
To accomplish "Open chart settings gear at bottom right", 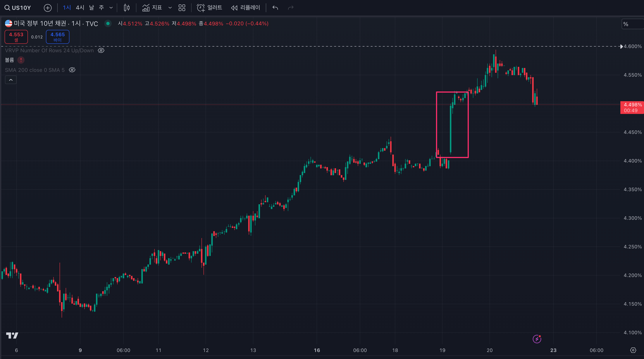I will pos(633,350).
